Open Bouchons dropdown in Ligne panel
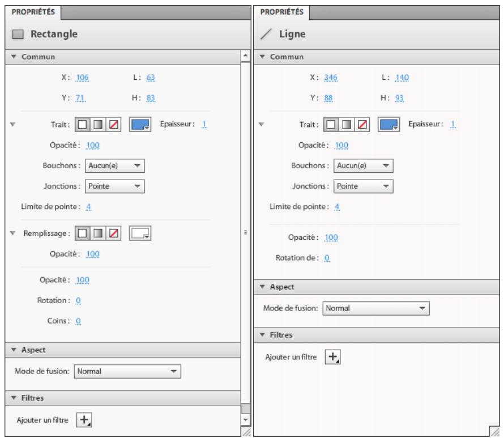The image size is (504, 438). [363, 165]
